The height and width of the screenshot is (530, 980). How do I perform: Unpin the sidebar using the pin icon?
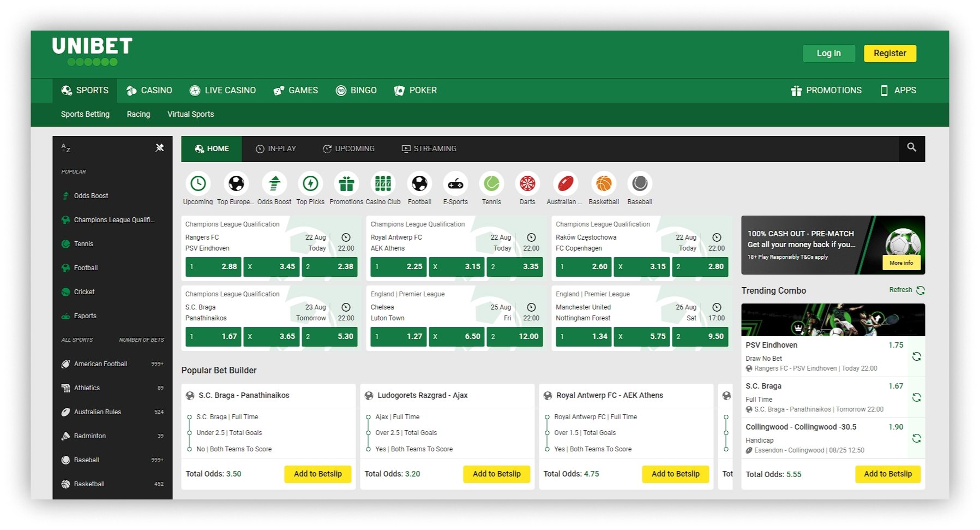[x=160, y=147]
